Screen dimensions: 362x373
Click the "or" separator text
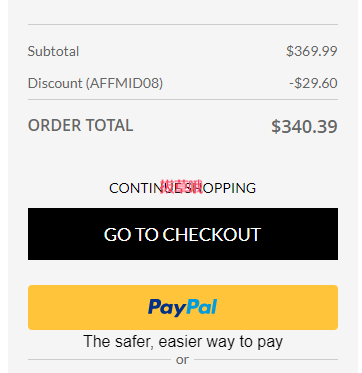[x=182, y=360]
